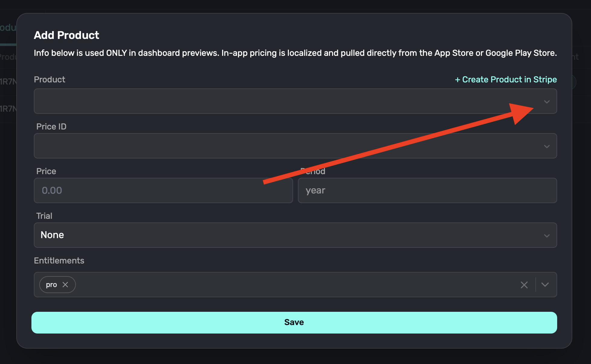This screenshot has height=364, width=591.
Task: Open the Trial dropdown chevron
Action: [x=547, y=236]
